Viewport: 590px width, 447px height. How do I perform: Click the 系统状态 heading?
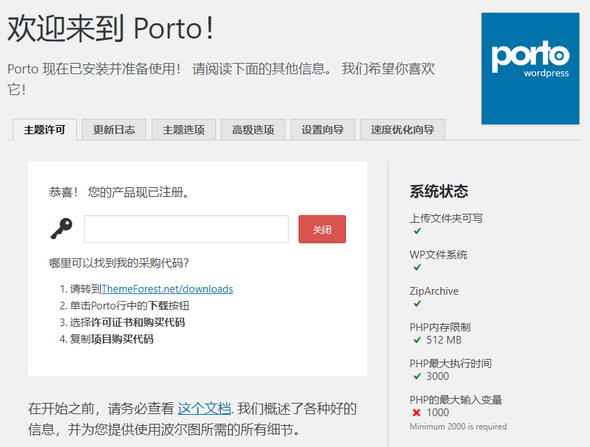pos(439,191)
